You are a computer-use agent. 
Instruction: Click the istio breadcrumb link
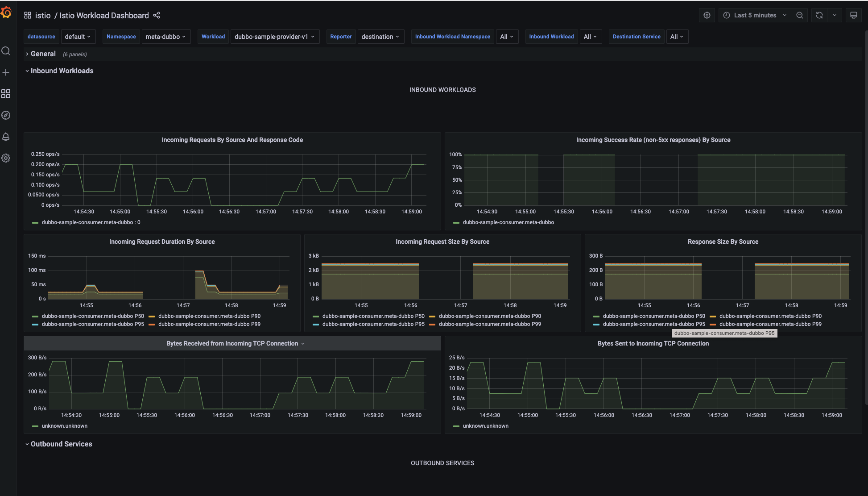coord(43,15)
